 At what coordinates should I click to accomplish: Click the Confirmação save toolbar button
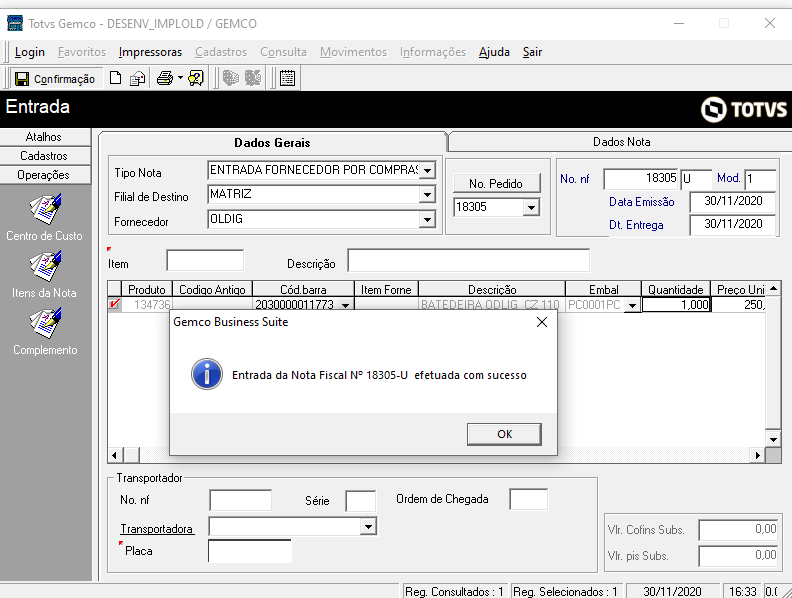pyautogui.click(x=55, y=79)
